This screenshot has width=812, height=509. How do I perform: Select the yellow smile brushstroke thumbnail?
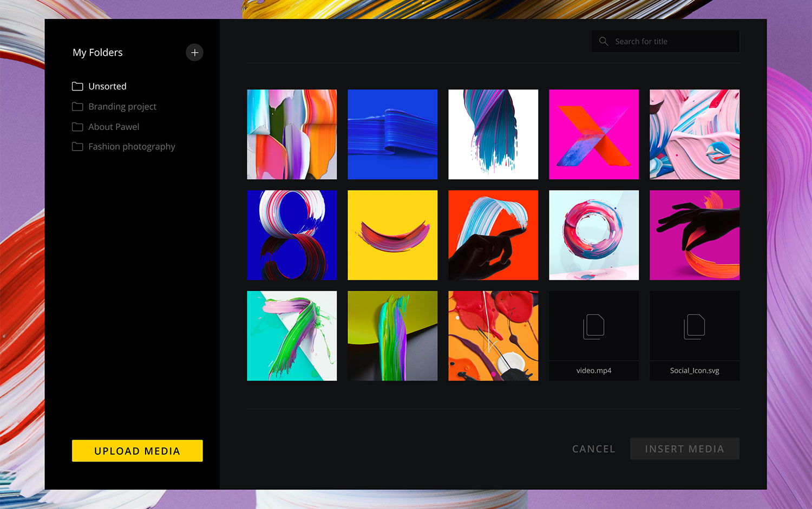point(392,235)
